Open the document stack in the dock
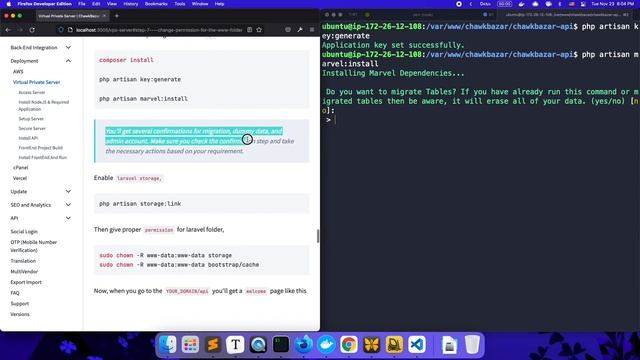 click(x=449, y=344)
